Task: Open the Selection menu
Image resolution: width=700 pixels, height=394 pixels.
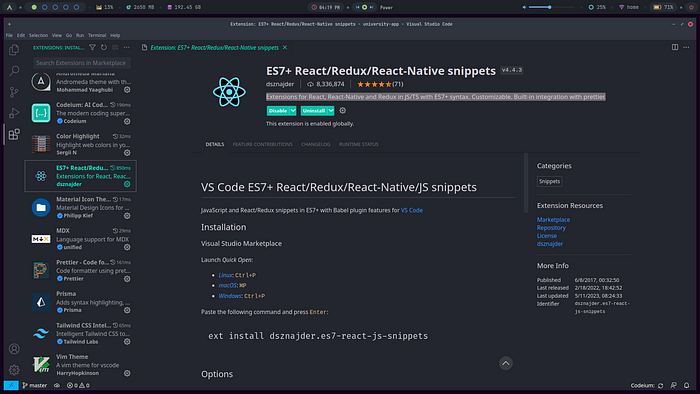Action: 38,35
